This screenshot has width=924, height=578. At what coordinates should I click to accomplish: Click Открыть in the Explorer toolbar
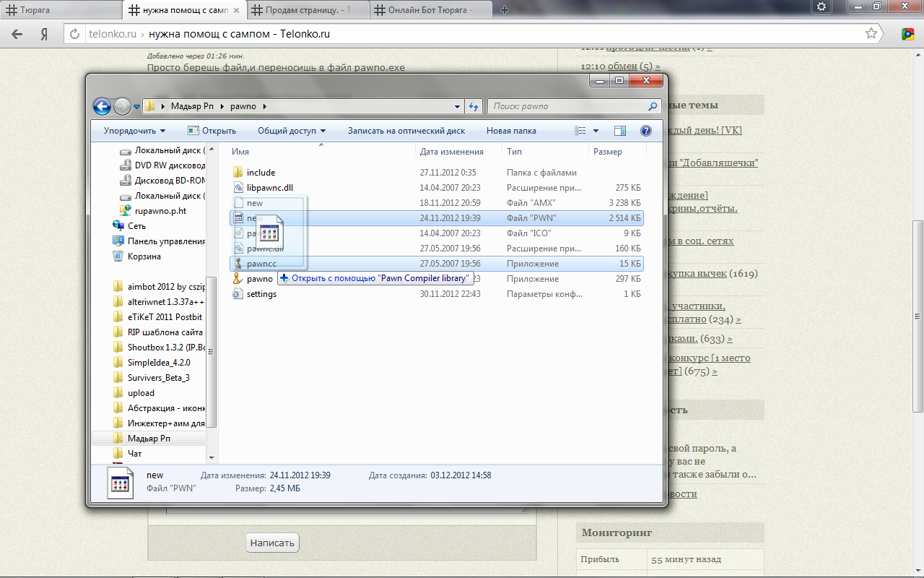[x=212, y=131]
